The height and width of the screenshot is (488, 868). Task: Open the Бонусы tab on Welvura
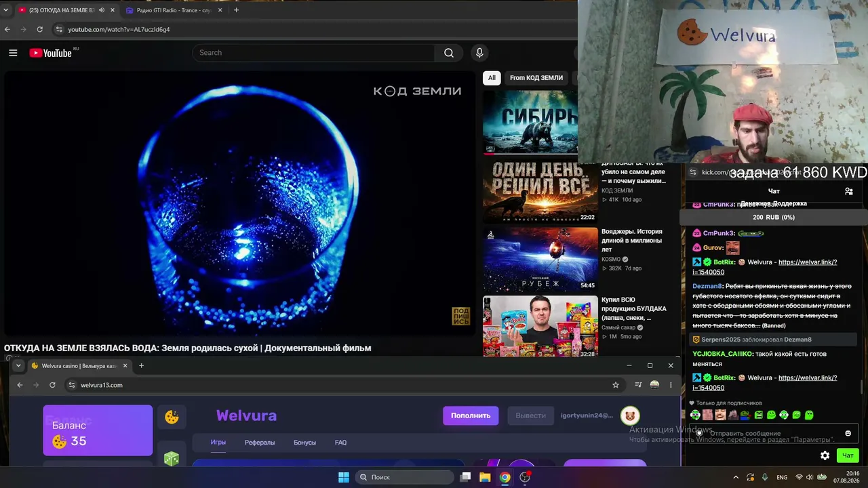click(x=304, y=443)
